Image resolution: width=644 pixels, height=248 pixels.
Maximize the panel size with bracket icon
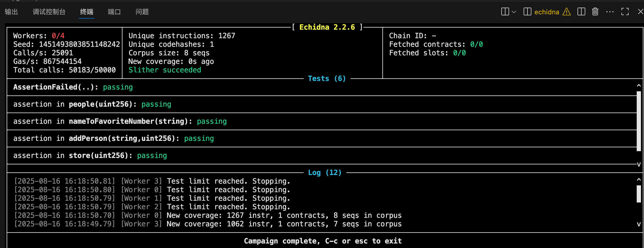pos(625,12)
